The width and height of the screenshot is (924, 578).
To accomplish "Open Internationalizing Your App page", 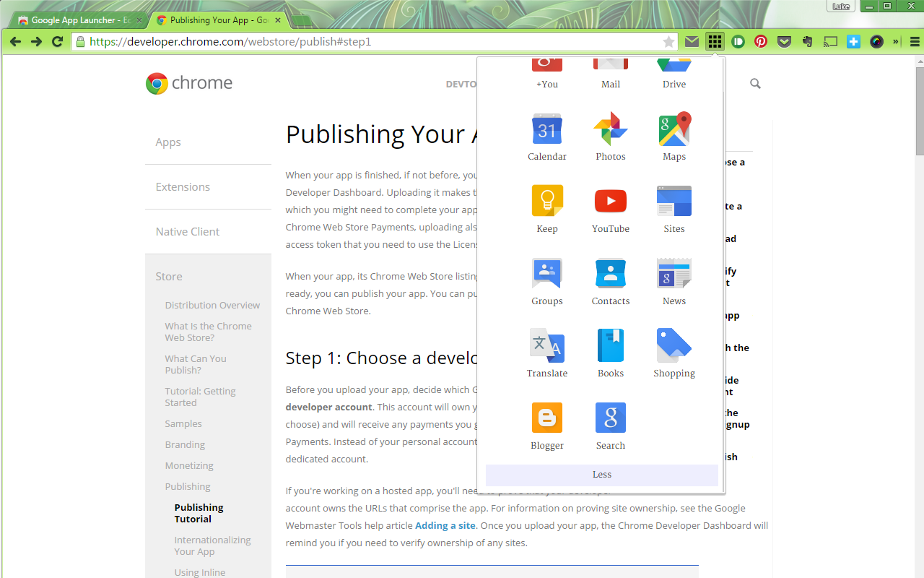I will coord(212,545).
